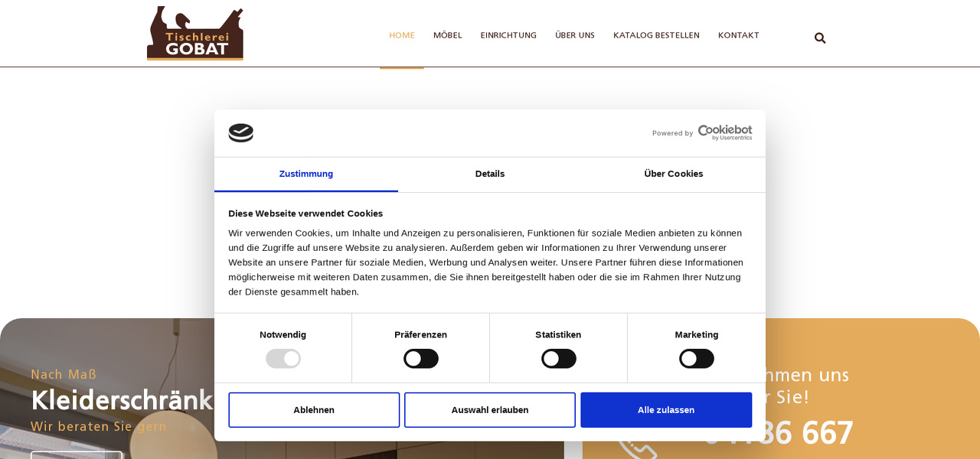Click the Tischlerei Gobat logo
This screenshot has width=980, height=459.
click(195, 34)
